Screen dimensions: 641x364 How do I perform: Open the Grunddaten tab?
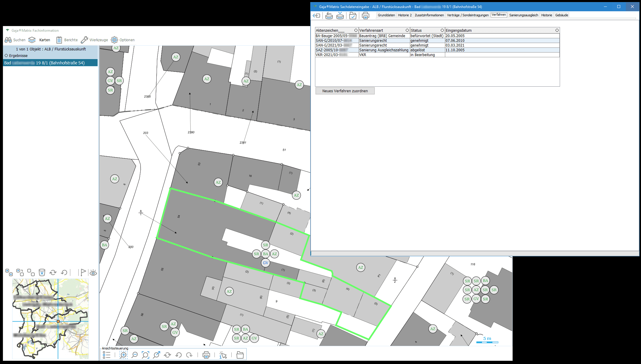click(x=386, y=15)
